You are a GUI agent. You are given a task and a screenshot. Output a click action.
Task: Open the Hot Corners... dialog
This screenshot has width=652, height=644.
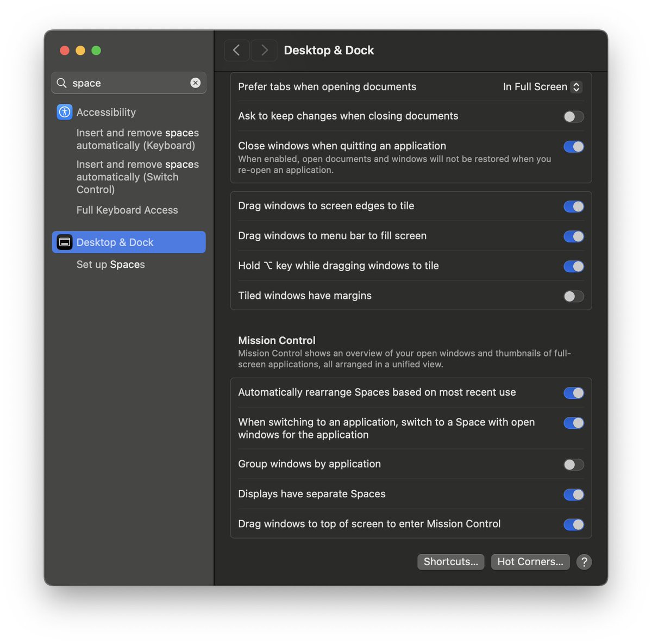click(x=530, y=561)
